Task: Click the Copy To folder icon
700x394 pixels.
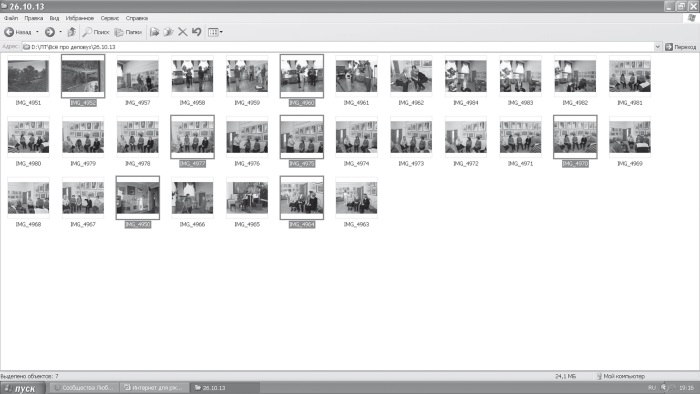Action: point(168,32)
